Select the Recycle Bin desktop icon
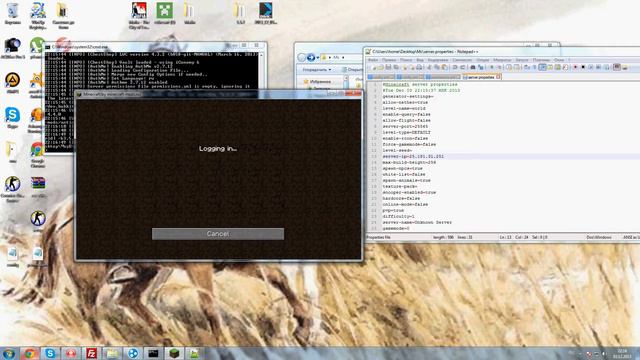 pyautogui.click(x=13, y=13)
